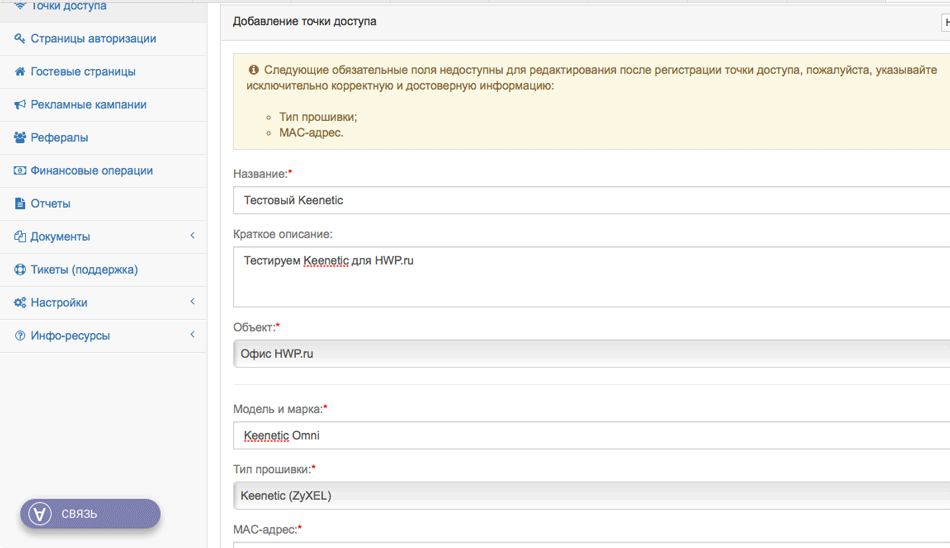950x548 pixels.
Task: Expand the Документы submenu chevron
Action: 192,236
